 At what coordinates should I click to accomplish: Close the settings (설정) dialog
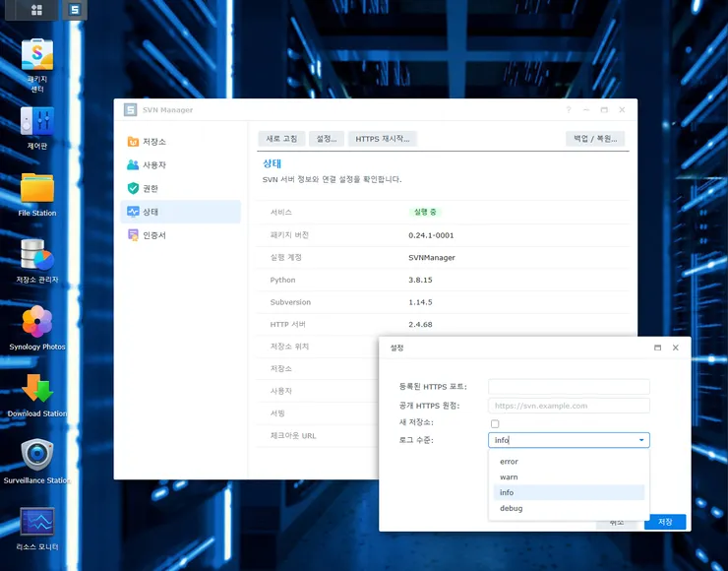coord(676,348)
